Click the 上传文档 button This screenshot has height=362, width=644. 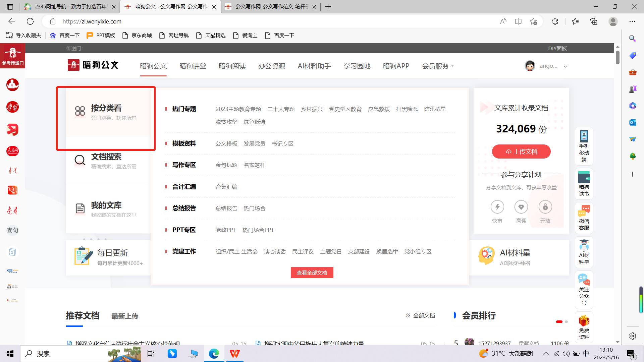coord(521,152)
